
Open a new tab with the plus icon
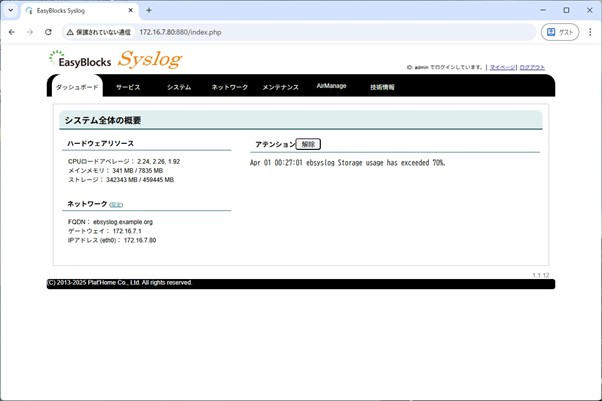pyautogui.click(x=149, y=10)
